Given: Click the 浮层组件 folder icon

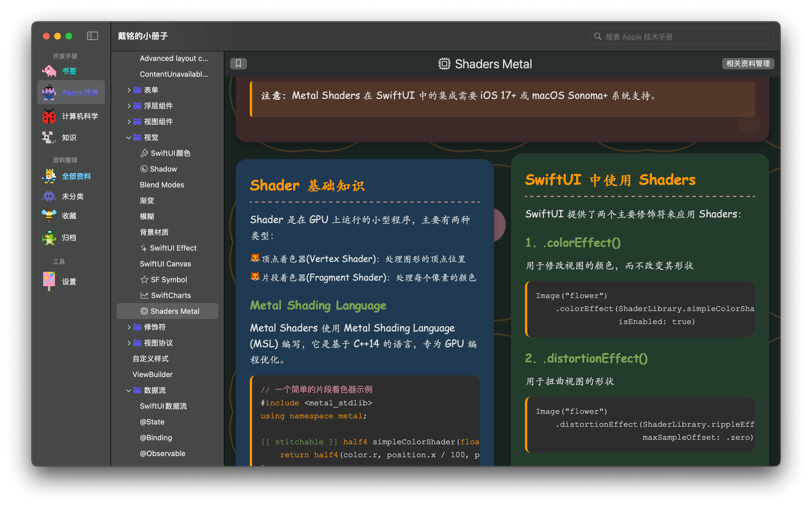Looking at the screenshot, I should pos(137,106).
